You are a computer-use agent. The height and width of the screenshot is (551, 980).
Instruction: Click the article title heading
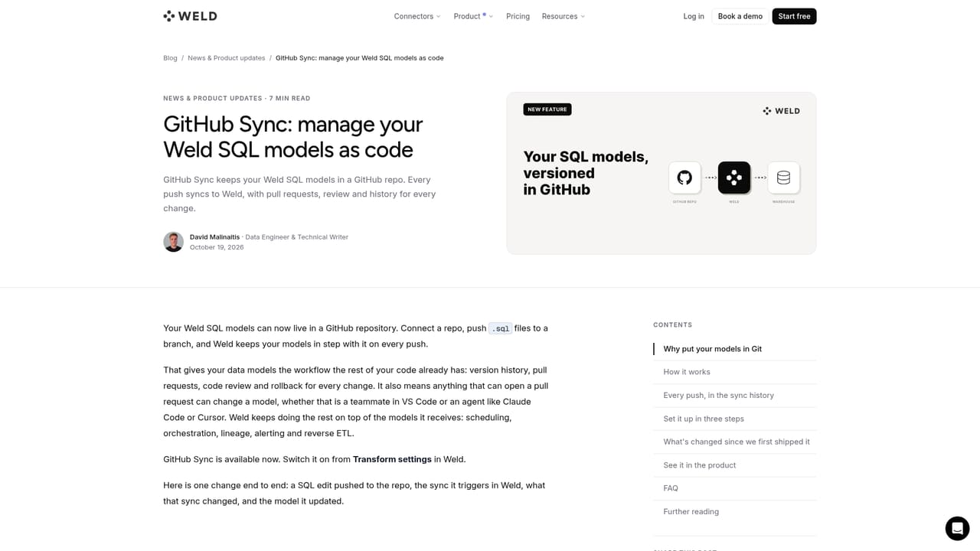293,137
